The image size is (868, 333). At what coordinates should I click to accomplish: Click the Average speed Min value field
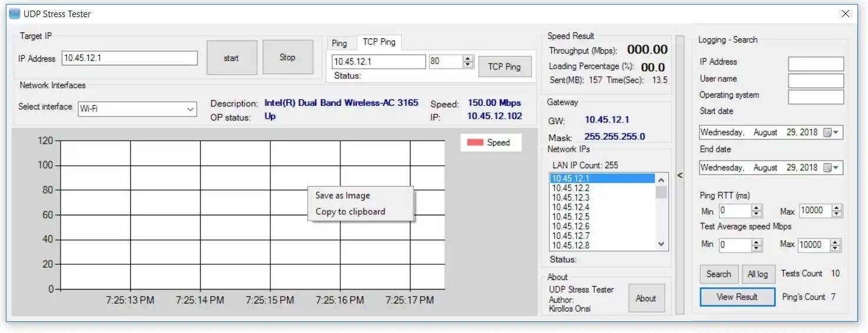point(735,245)
